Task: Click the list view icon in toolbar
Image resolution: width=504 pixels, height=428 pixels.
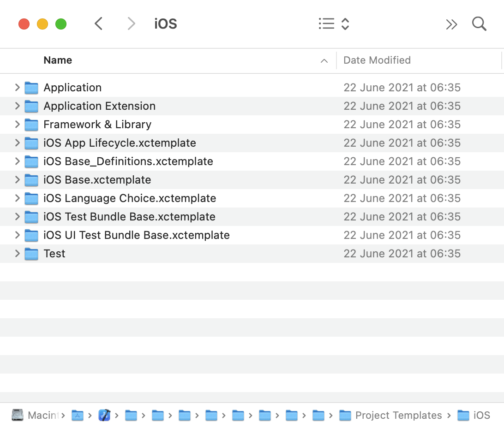Action: [327, 24]
